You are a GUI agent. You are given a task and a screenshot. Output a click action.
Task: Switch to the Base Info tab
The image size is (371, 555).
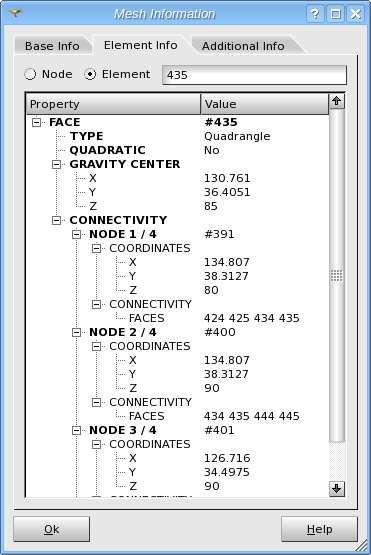point(52,46)
